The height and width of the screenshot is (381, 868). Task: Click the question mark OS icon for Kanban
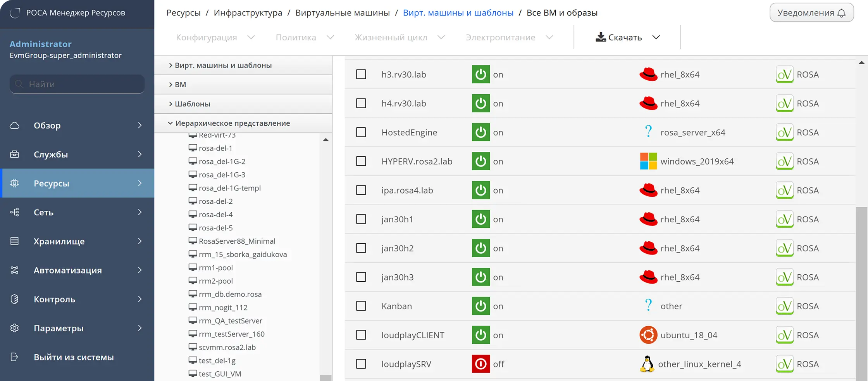648,305
